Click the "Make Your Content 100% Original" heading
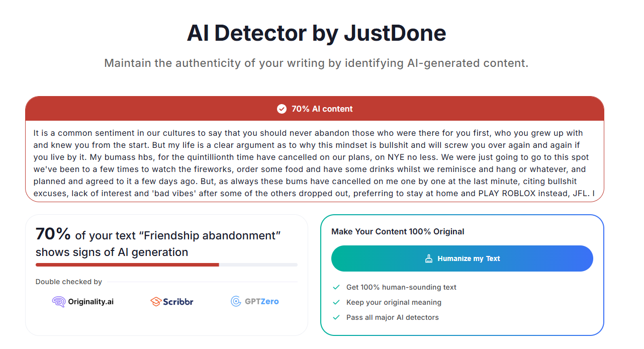The width and height of the screenshot is (644, 349). [398, 232]
